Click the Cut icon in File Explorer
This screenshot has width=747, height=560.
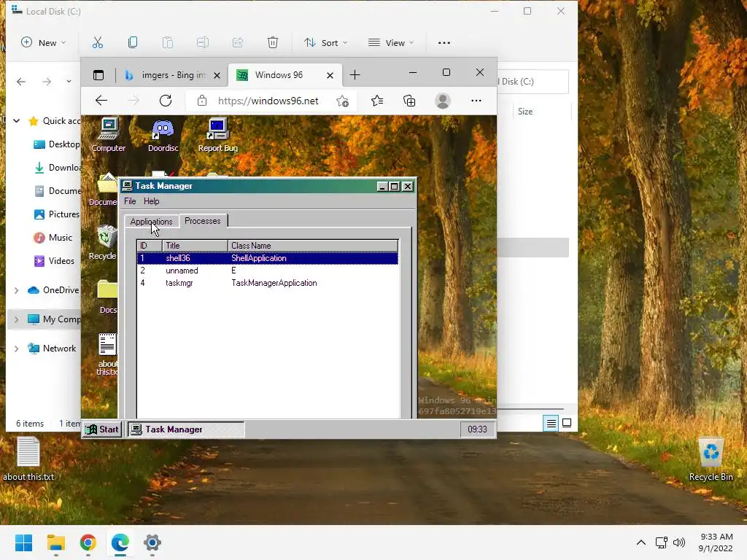click(x=98, y=43)
